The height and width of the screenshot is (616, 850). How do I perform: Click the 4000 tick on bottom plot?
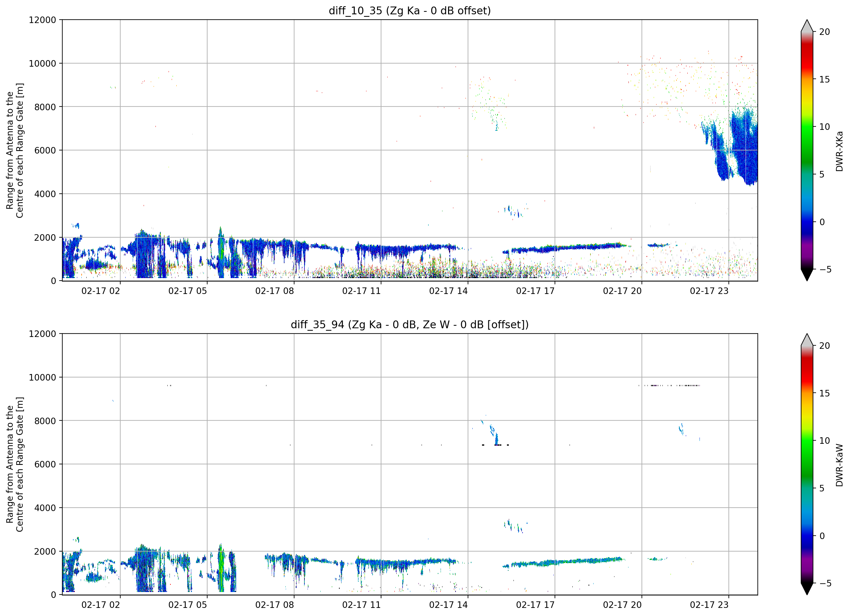pos(45,508)
